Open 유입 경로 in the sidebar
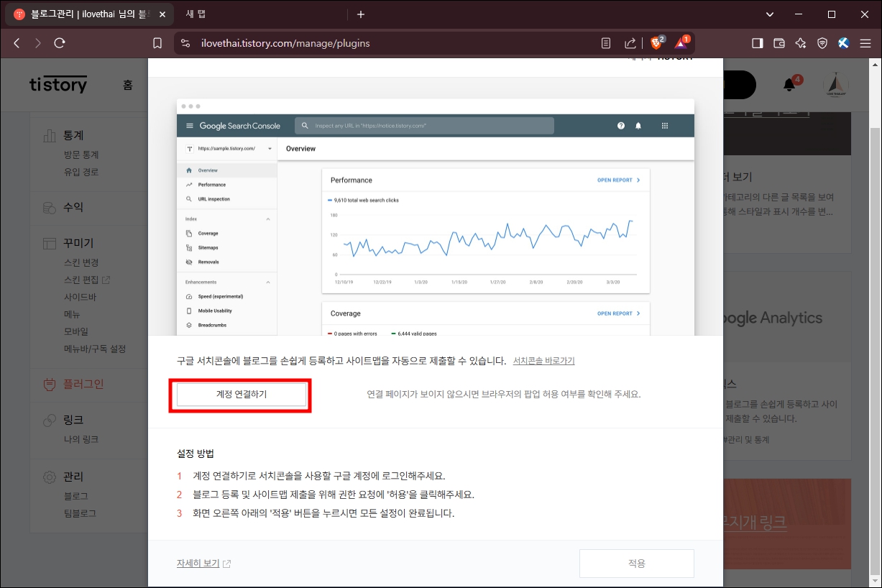This screenshot has height=588, width=882. (81, 172)
